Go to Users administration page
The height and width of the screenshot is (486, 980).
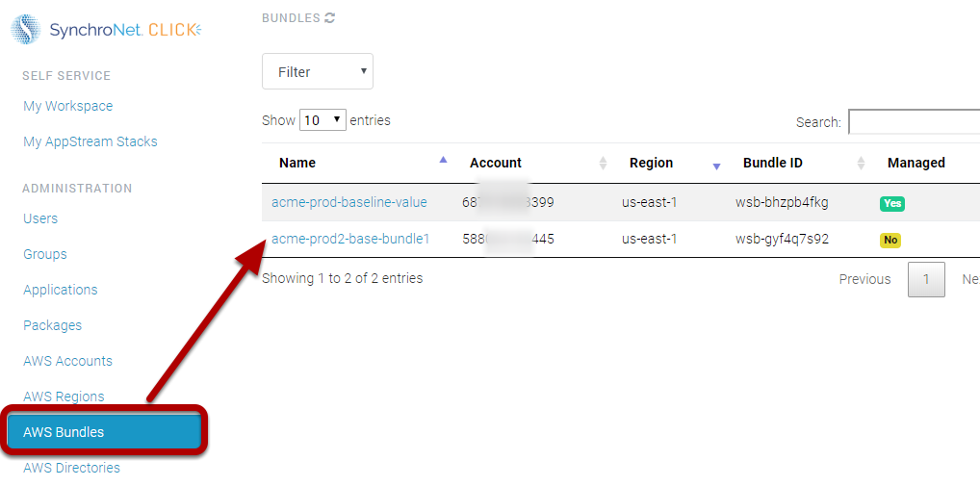click(40, 218)
